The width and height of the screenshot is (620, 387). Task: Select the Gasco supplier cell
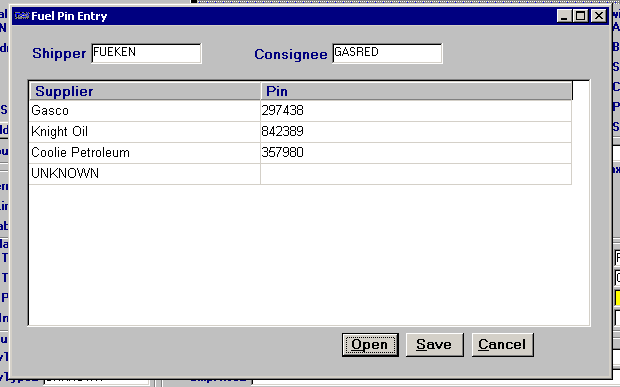click(x=145, y=111)
